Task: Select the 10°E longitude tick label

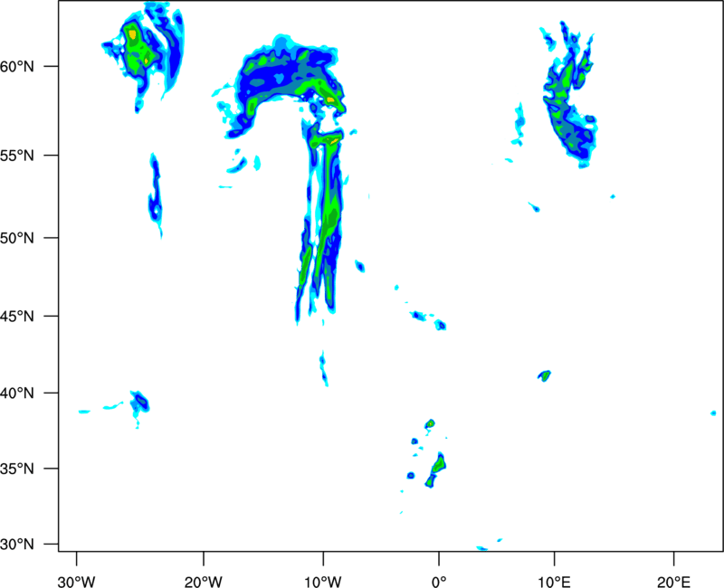Action: (x=554, y=582)
